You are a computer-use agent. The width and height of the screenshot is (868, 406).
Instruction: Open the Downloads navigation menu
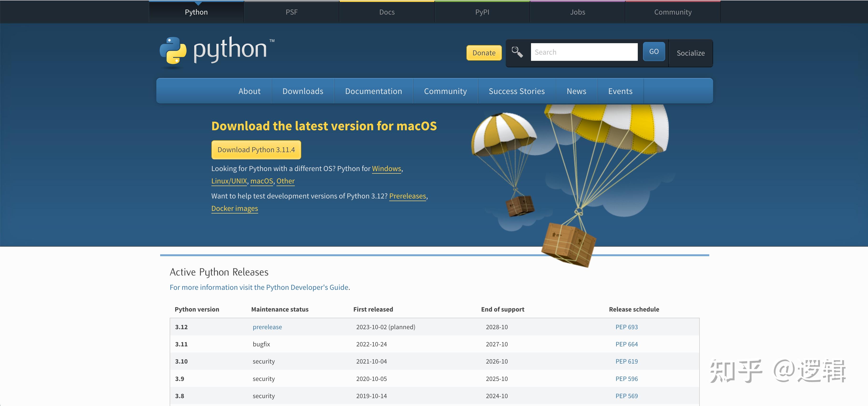pyautogui.click(x=302, y=91)
